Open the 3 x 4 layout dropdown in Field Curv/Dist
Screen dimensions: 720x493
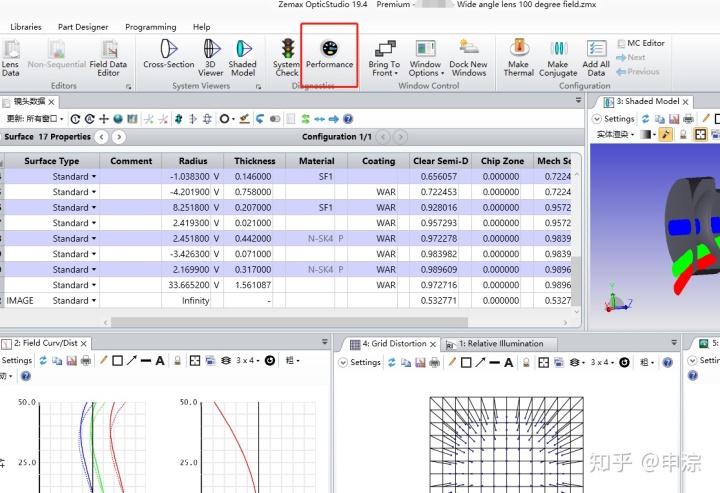click(x=248, y=361)
